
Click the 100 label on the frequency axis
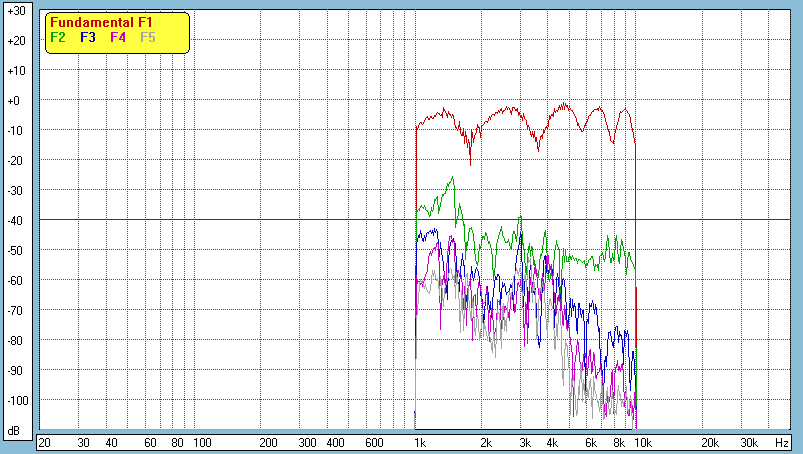(201, 442)
